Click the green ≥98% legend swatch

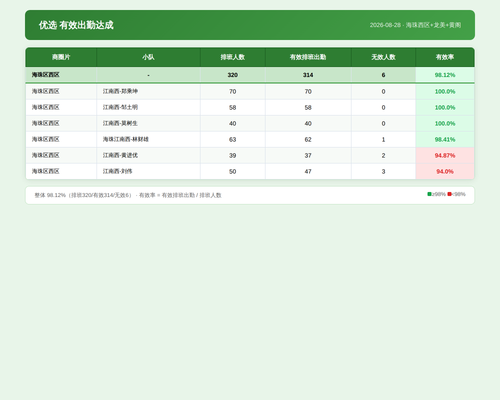429,194
